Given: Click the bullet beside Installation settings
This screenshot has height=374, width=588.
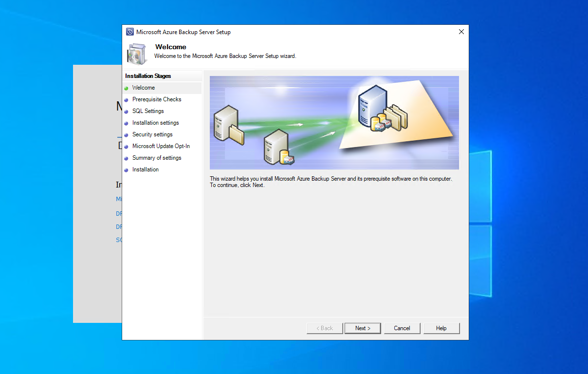Looking at the screenshot, I should coord(126,123).
